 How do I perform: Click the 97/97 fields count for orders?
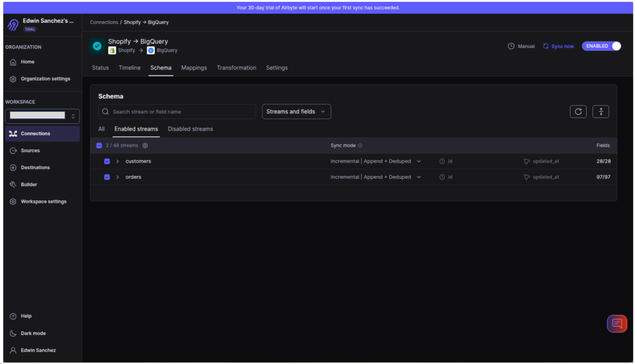point(603,177)
